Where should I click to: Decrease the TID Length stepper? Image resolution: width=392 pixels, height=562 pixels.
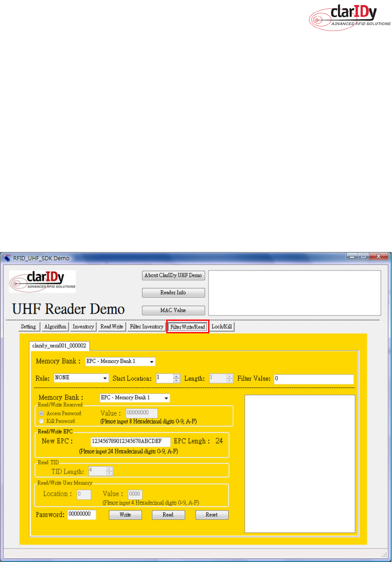point(110,473)
